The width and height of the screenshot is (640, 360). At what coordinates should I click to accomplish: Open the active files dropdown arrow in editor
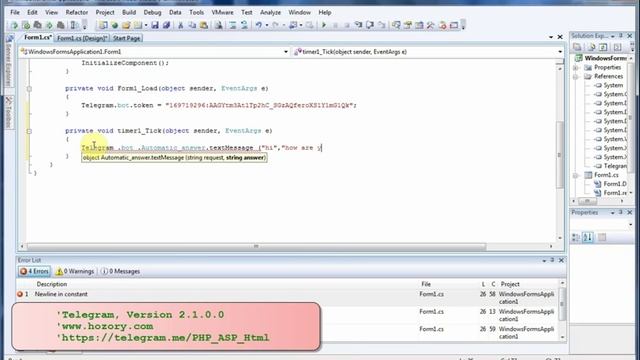551,37
